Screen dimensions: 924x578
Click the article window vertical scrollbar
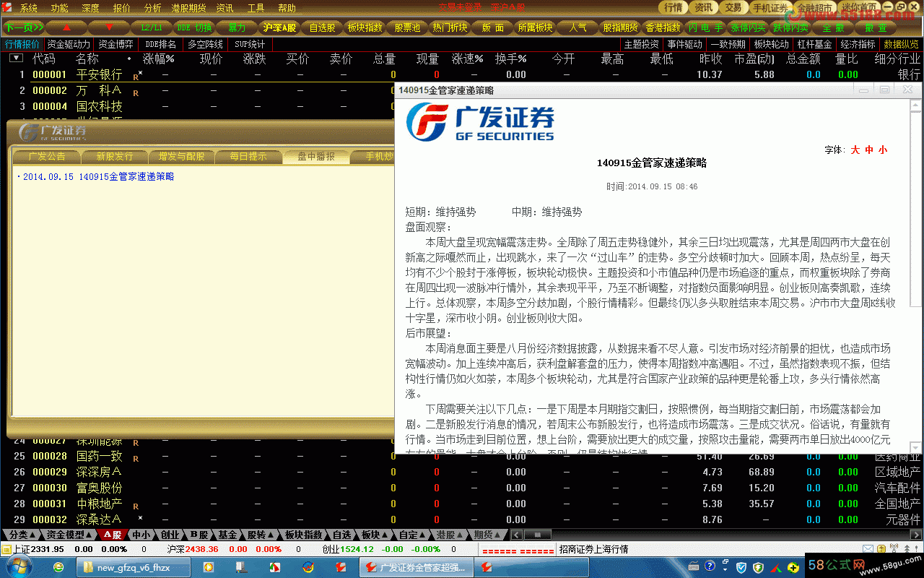[915, 275]
